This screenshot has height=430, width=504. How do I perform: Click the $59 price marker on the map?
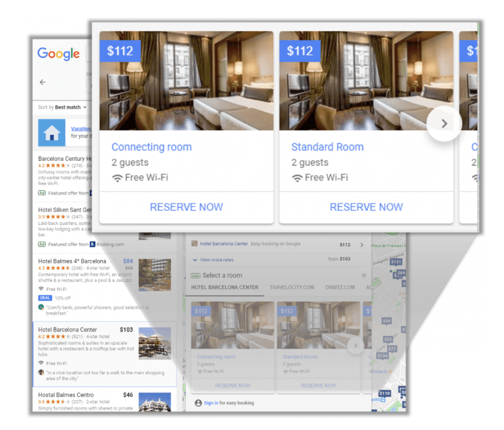(386, 321)
